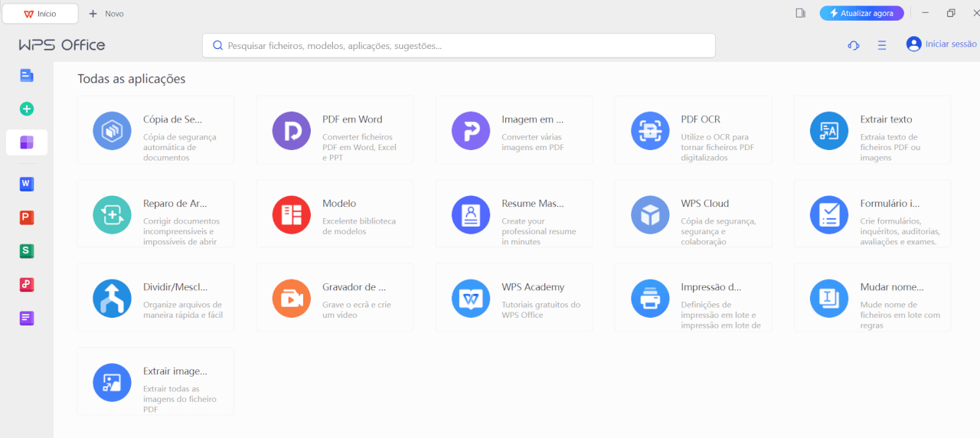Click the PDF OCR title text

coord(701,119)
